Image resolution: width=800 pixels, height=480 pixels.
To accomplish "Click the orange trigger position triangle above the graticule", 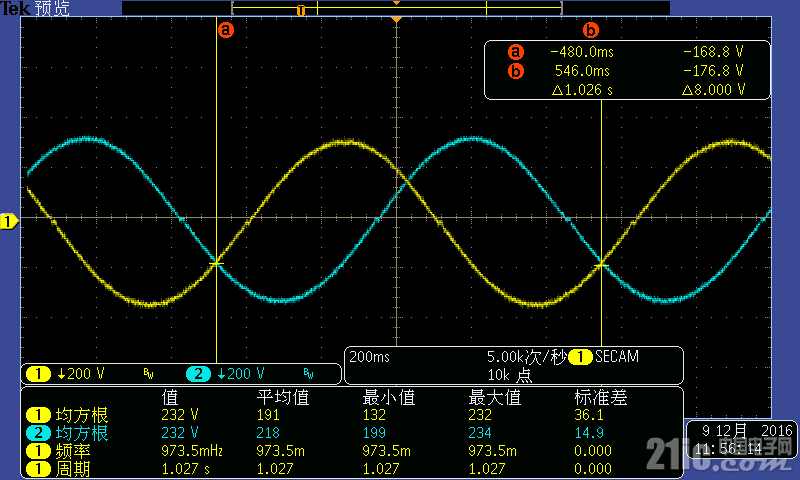I will (396, 19).
